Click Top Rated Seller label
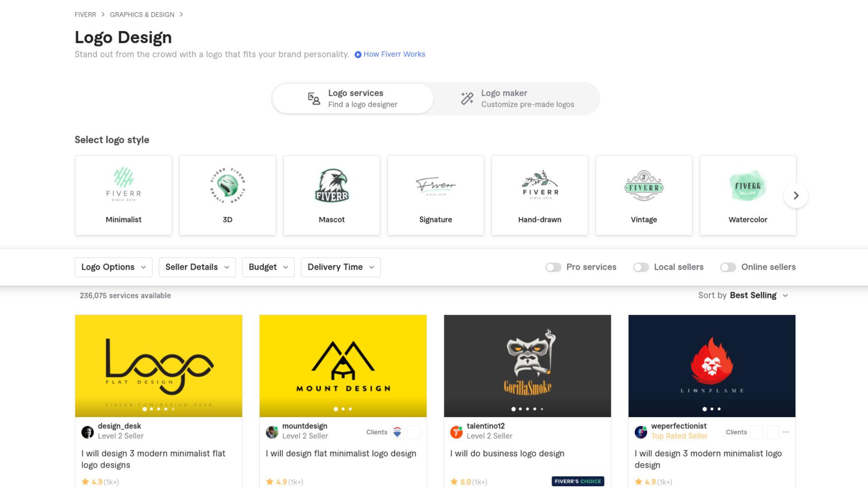Image resolution: width=868 pixels, height=488 pixels. (679, 436)
